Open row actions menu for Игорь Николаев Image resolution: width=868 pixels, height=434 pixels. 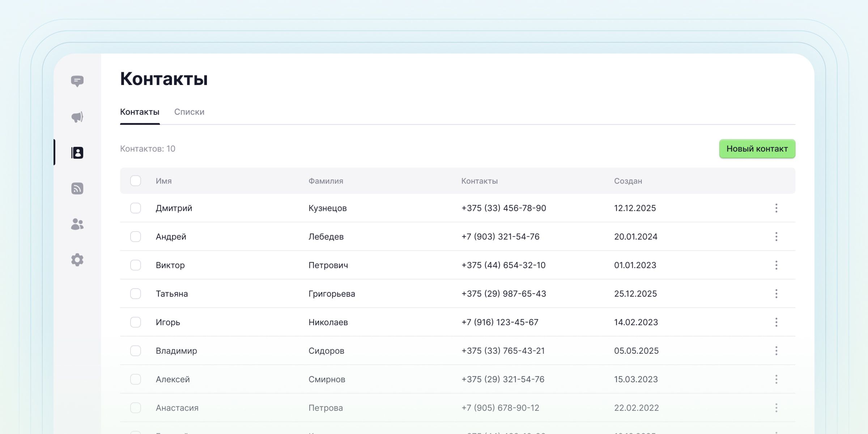click(x=776, y=322)
